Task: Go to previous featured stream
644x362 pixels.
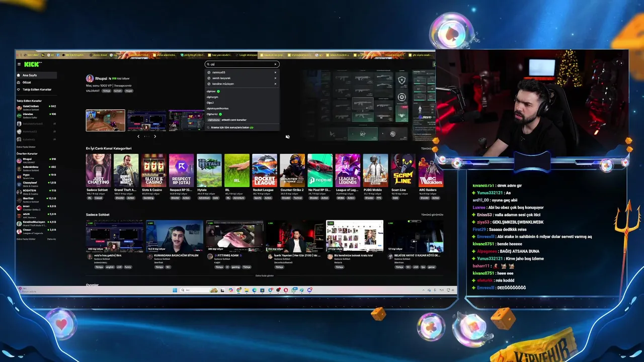Action: tap(138, 136)
